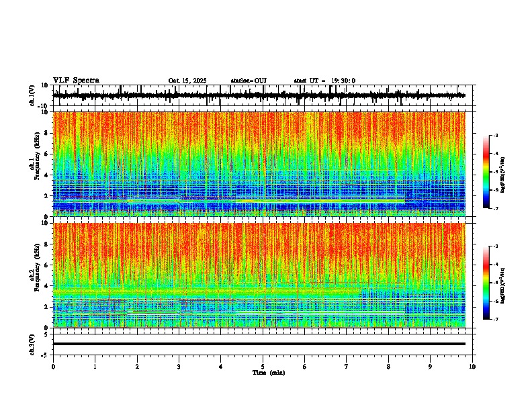Click the ch.2 spectrogram plot
Screen dimensions: 532x411
coord(259,275)
